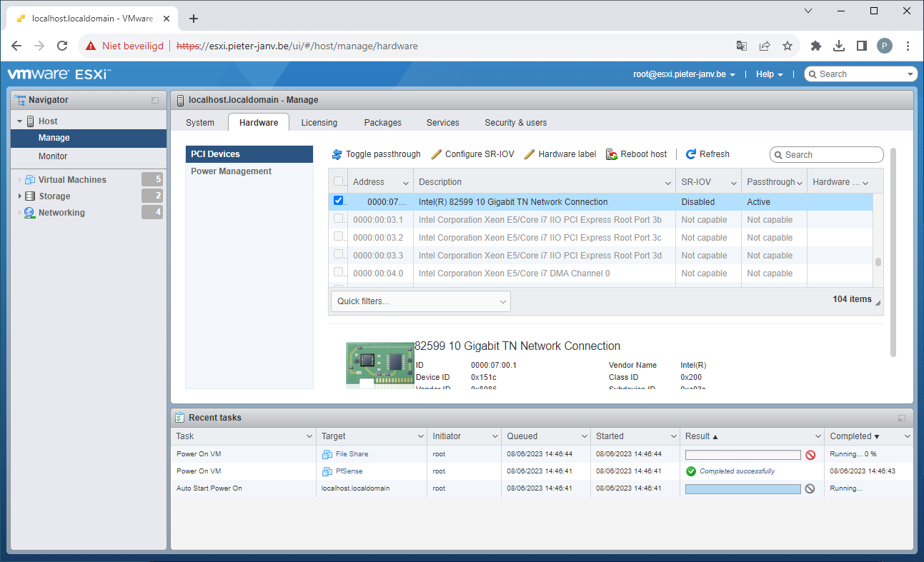Open the Licensing tab
Image resolution: width=924 pixels, height=562 pixels.
pos(319,122)
